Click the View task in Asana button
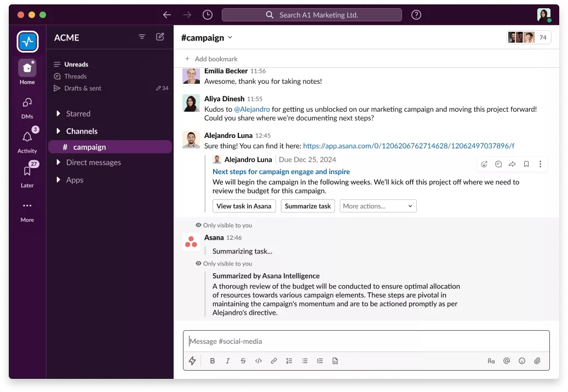 click(244, 206)
